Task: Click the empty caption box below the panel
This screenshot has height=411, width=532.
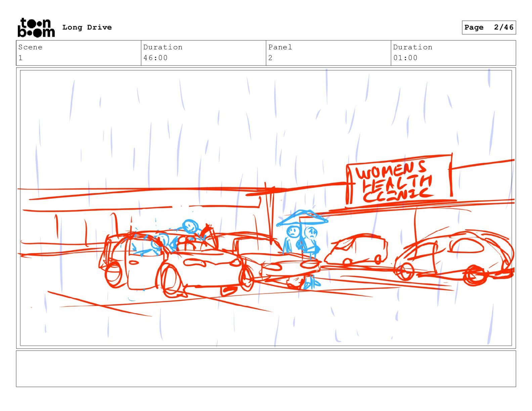Action: point(266,369)
